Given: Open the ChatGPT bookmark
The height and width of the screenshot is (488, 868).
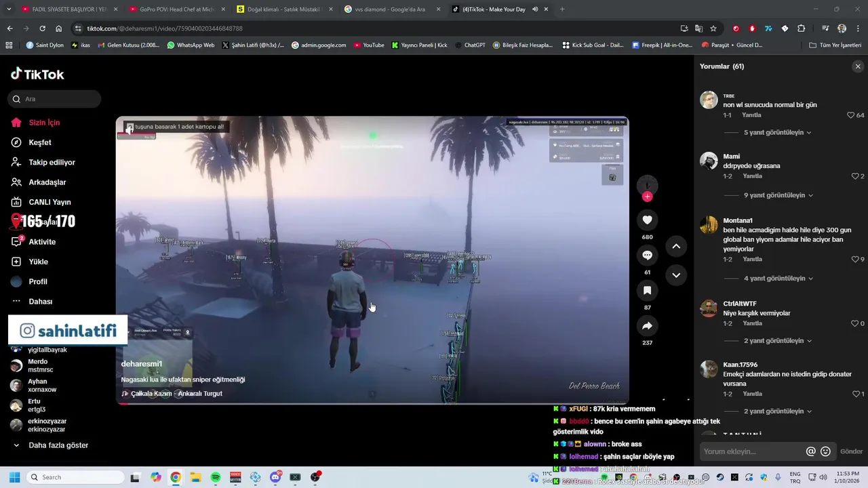Looking at the screenshot, I should coord(470,45).
